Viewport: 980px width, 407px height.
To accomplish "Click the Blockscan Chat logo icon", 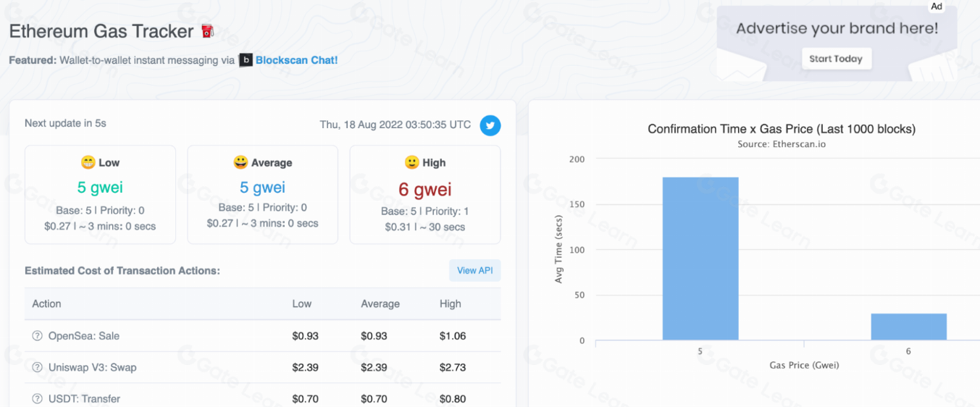I will [246, 60].
